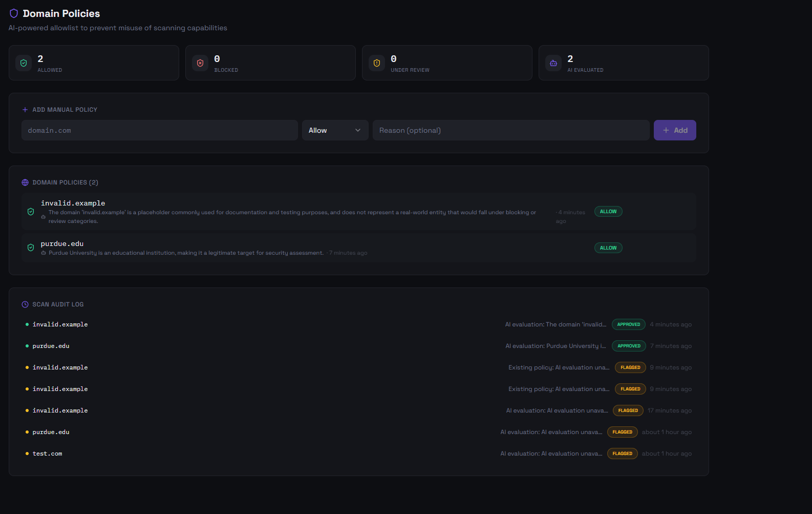The width and height of the screenshot is (812, 514).
Task: Click purdue.edu log entry from 7 minutes ago
Action: 358,346
